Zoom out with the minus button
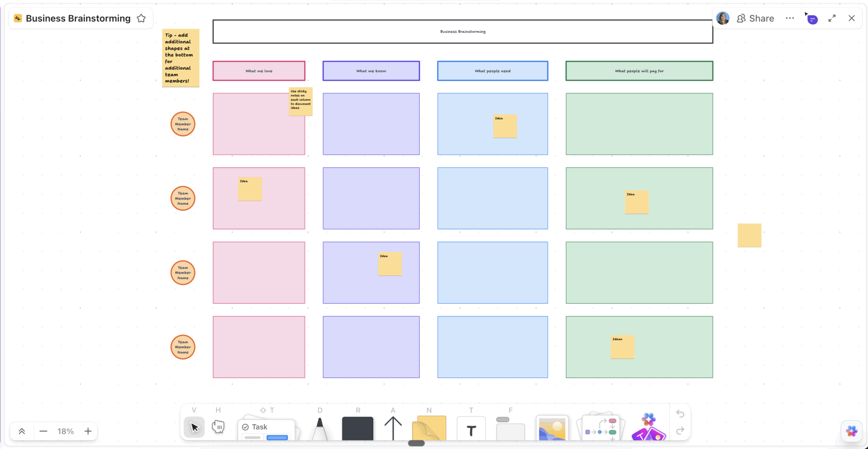This screenshot has width=868, height=449. pyautogui.click(x=43, y=431)
